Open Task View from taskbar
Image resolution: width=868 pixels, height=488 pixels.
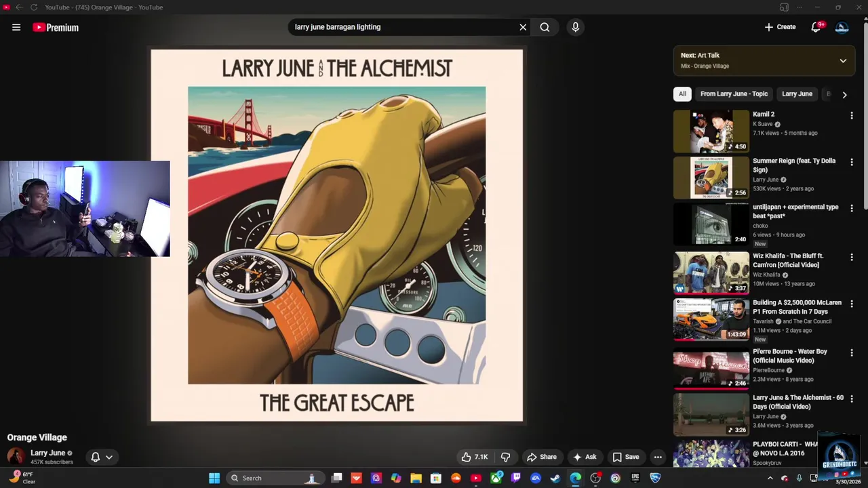(x=336, y=478)
